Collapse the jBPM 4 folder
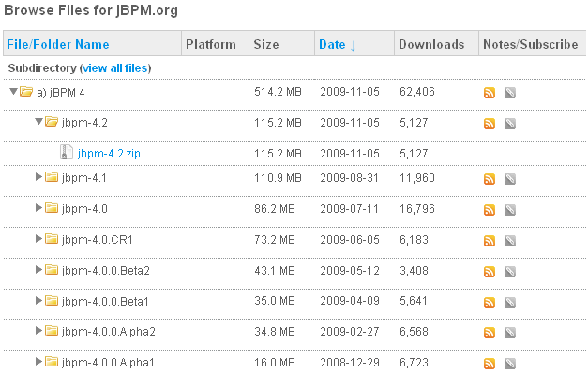 pyautogui.click(x=13, y=92)
